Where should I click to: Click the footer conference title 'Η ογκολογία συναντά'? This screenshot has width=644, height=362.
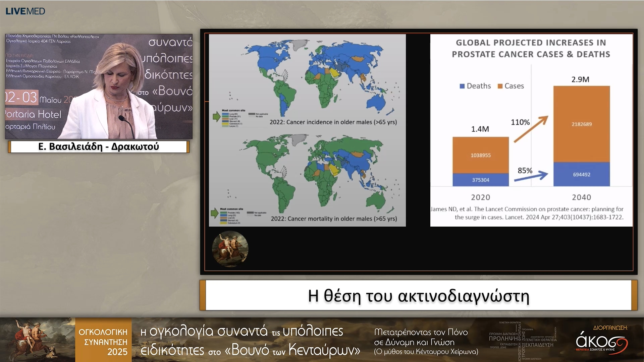(x=250, y=340)
